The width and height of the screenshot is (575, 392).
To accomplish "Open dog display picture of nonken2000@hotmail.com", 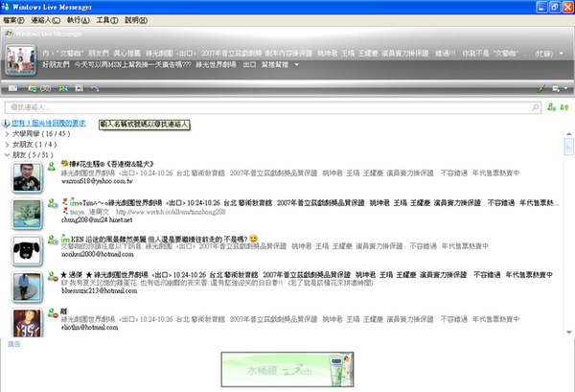I will point(27,250).
